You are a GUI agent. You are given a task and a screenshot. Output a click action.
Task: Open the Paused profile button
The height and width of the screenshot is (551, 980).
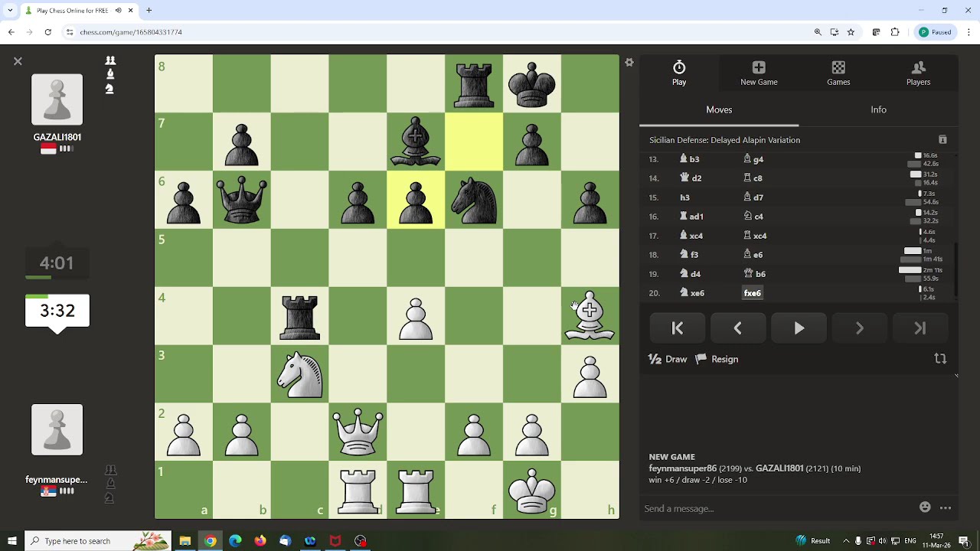pyautogui.click(x=936, y=32)
